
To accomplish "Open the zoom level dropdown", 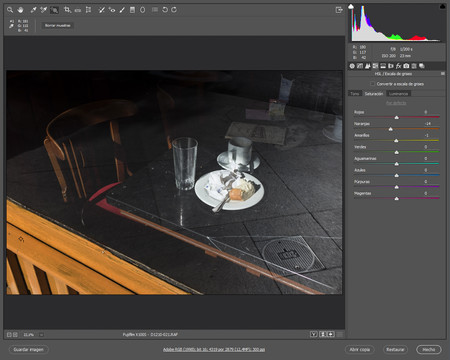I will (41, 334).
